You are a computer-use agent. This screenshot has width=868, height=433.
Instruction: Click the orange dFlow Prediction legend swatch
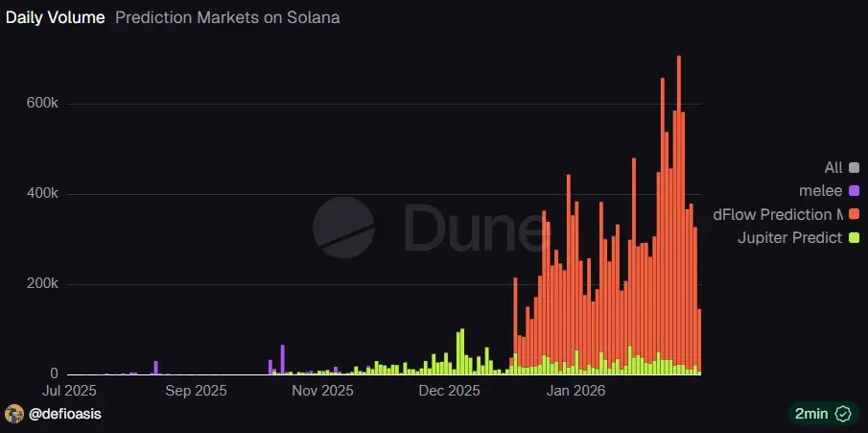point(855,214)
